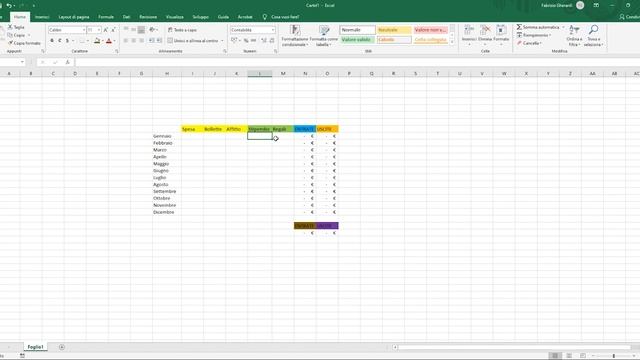Select the Settembre cell

click(167, 191)
